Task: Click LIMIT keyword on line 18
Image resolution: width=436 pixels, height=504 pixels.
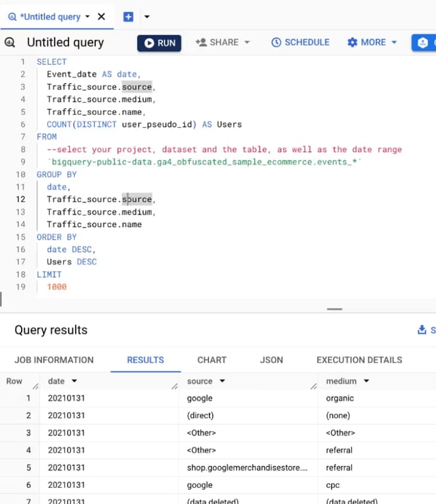Action: (x=49, y=274)
